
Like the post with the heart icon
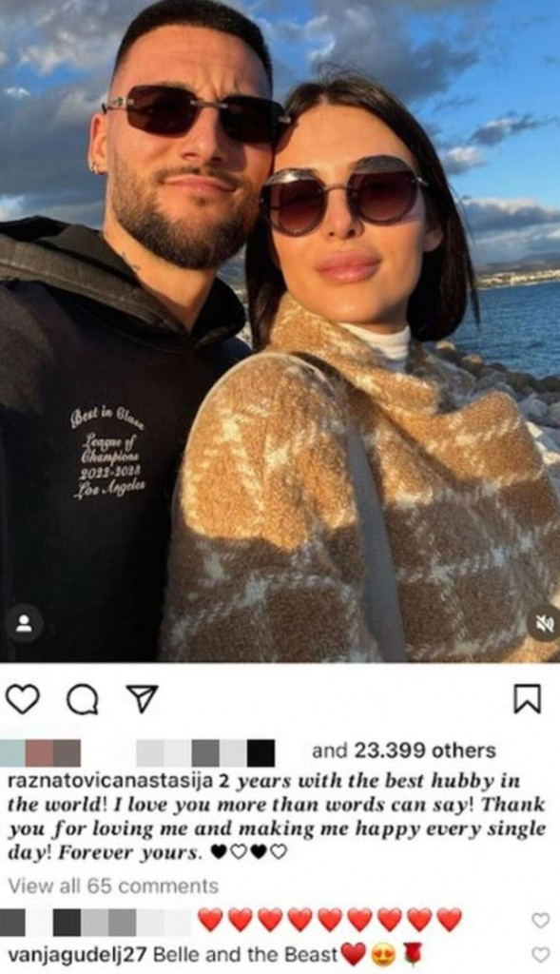point(23,699)
